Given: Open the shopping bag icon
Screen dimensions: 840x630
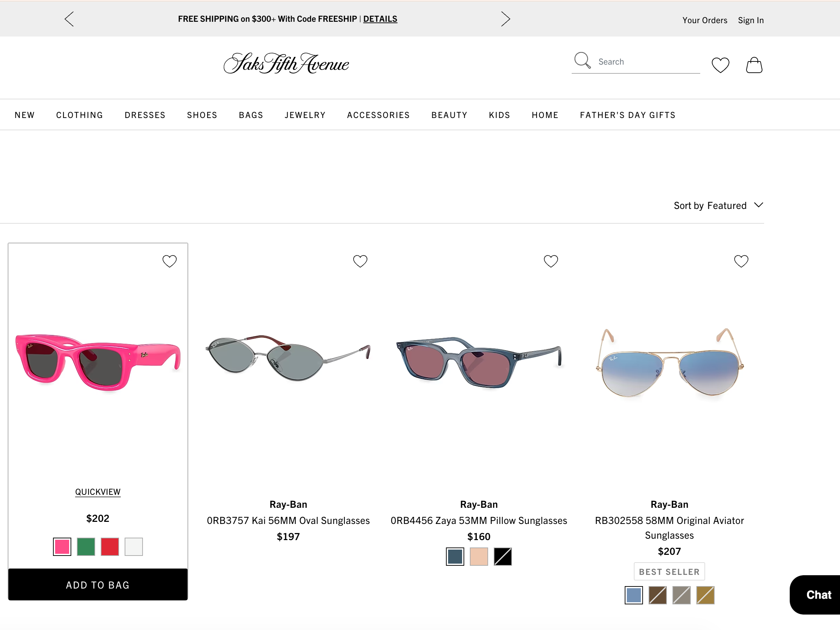Looking at the screenshot, I should point(754,65).
